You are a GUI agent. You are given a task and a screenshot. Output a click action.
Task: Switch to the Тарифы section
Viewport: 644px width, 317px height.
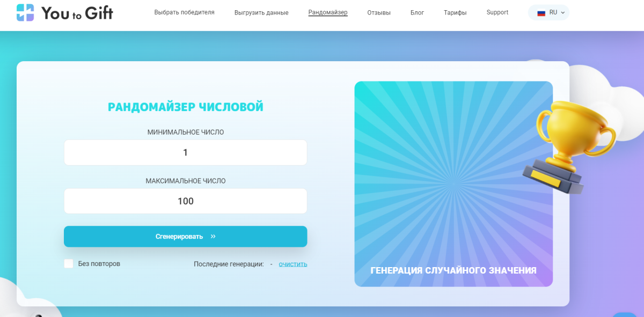click(455, 12)
